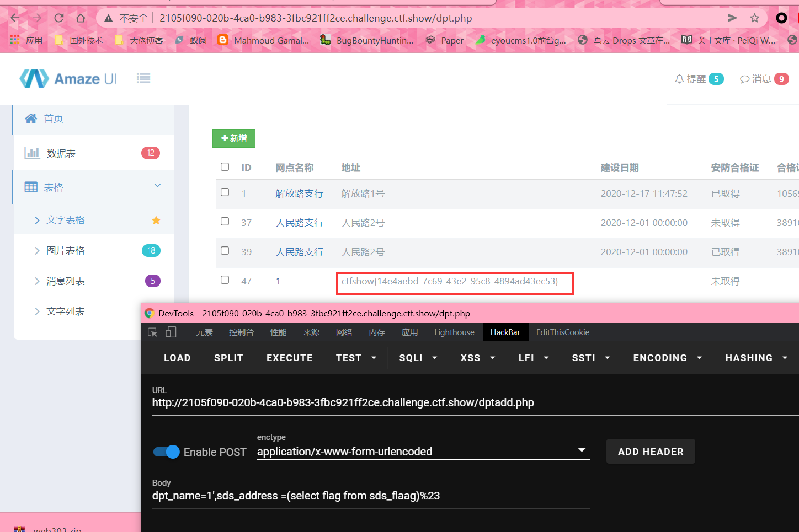Open the 应用 apps grid bookmark

click(26, 40)
